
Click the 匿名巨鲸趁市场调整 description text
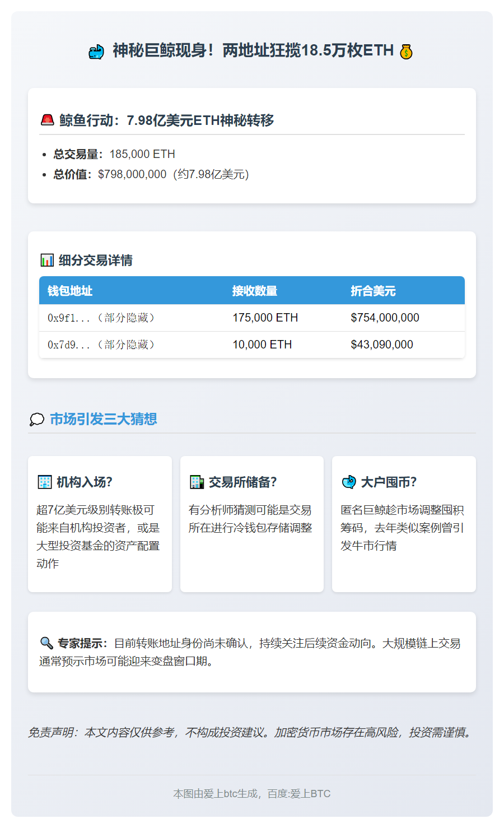(x=403, y=528)
